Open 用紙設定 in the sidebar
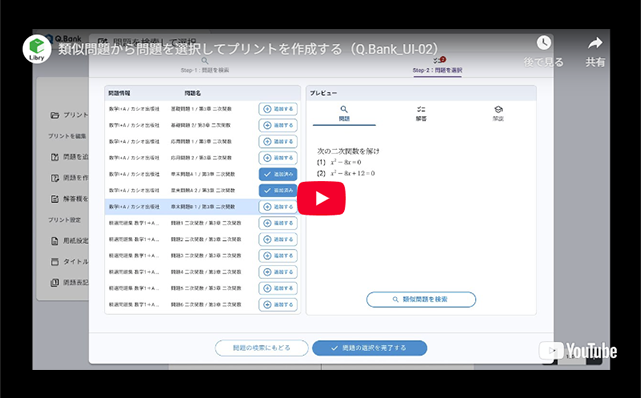 point(69,241)
